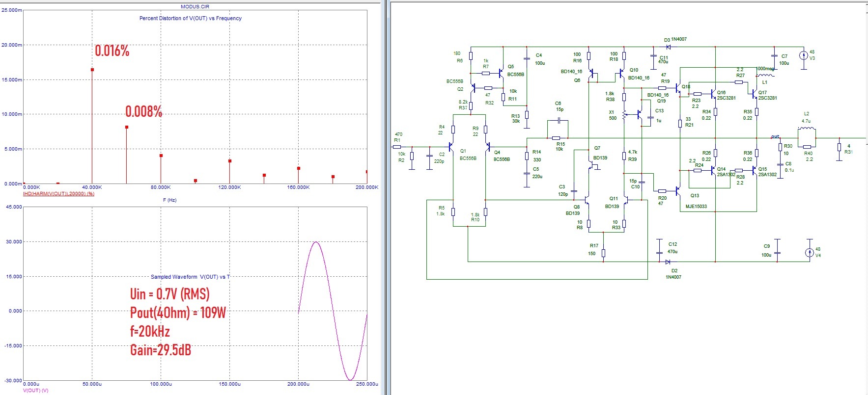Select capacitor C7 100u
Image resolution: width=868 pixels, height=395 pixels.
coord(774,55)
